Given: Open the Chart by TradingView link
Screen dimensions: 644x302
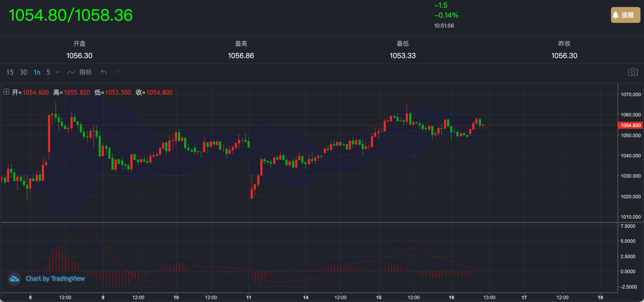Looking at the screenshot, I should (55, 278).
